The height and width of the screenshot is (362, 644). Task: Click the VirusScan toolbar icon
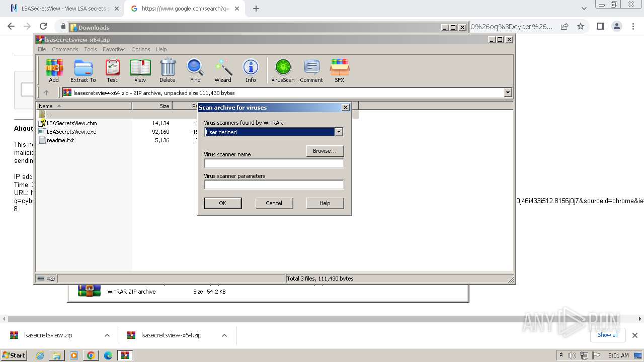coord(283,71)
